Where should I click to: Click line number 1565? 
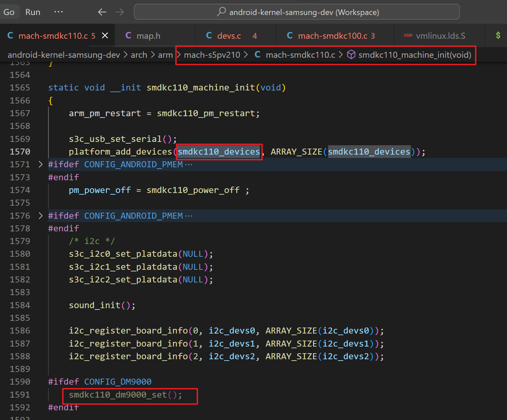click(x=20, y=87)
